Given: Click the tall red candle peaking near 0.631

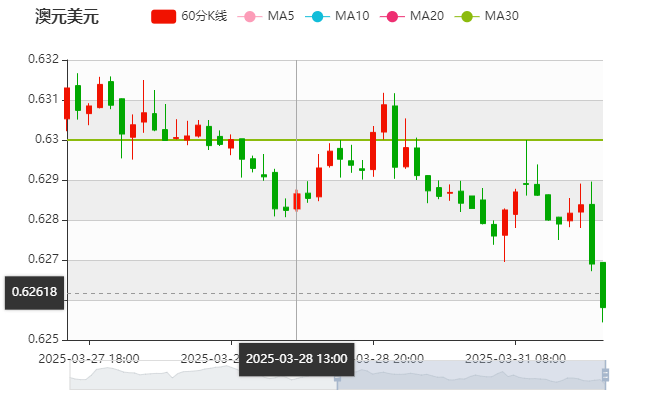Looking at the screenshot, I should tap(382, 117).
